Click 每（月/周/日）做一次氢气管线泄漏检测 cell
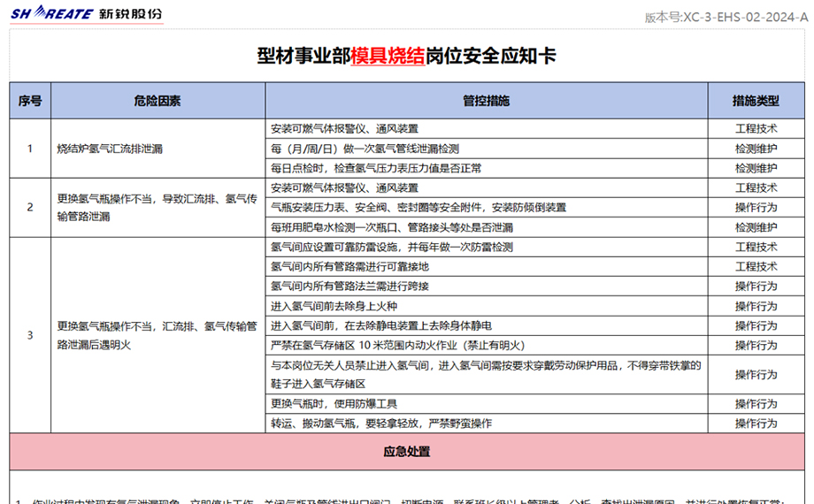 (x=487, y=149)
